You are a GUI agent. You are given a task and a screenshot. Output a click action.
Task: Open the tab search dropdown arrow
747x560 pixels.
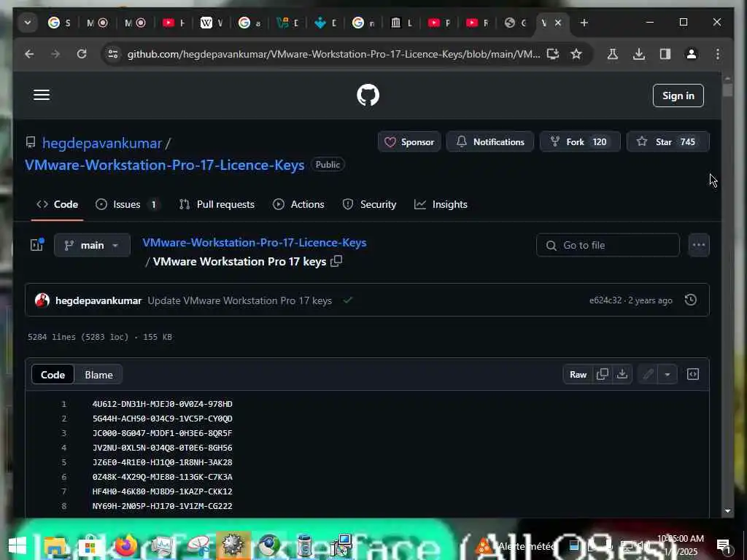(x=28, y=23)
